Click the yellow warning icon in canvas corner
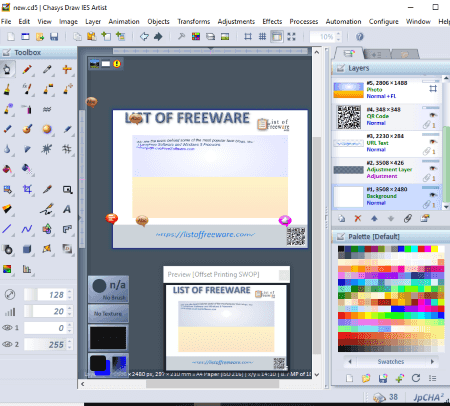This screenshot has height=406, width=450. click(x=117, y=64)
